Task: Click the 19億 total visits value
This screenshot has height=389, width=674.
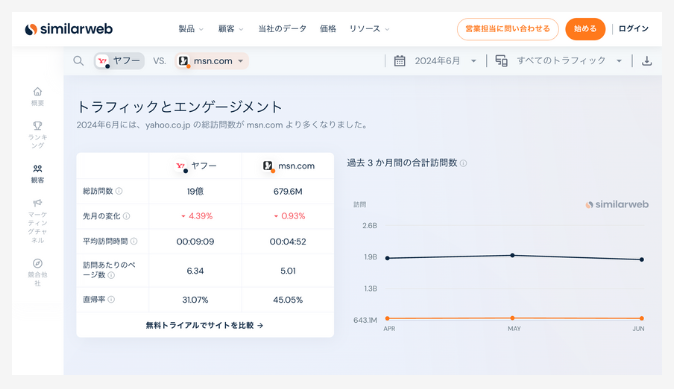Action: [x=195, y=191]
